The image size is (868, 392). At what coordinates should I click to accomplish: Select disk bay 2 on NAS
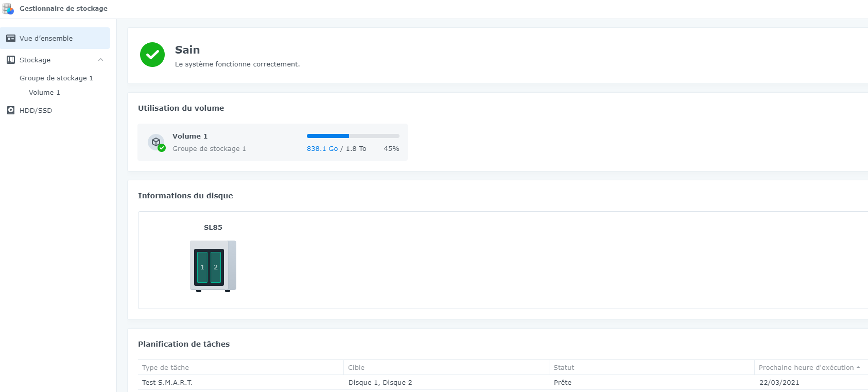[216, 267]
